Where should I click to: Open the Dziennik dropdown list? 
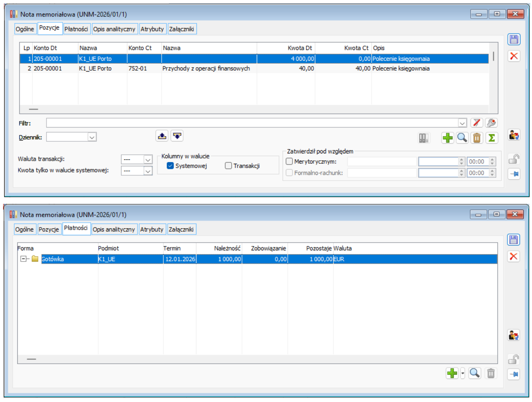pyautogui.click(x=91, y=137)
